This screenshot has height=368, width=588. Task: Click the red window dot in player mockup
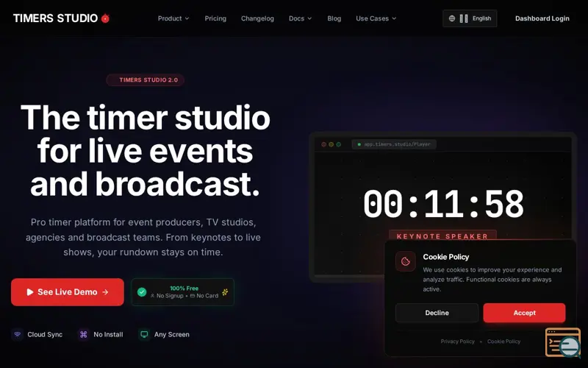point(324,144)
